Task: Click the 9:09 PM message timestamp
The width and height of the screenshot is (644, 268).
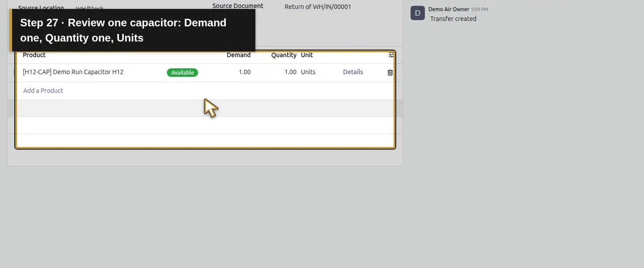Action: click(x=479, y=9)
